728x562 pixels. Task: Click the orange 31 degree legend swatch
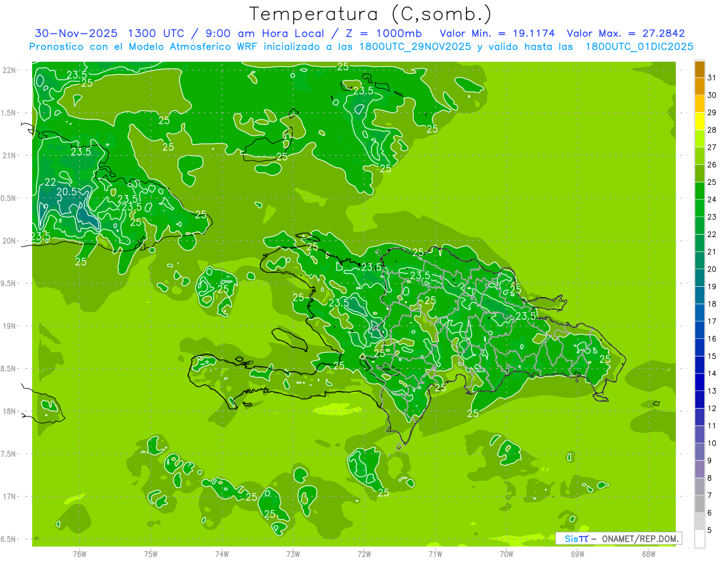[x=699, y=69]
